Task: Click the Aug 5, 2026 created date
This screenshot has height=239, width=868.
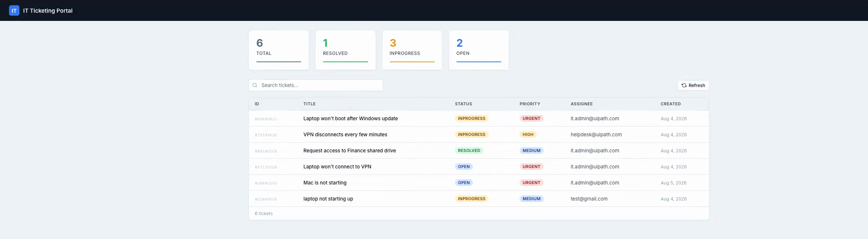Action: coord(674,183)
